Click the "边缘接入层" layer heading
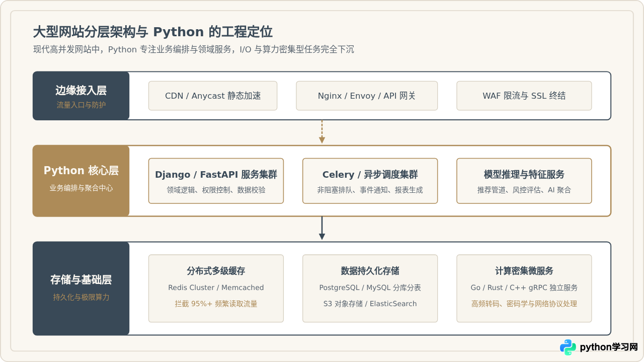 pyautogui.click(x=81, y=91)
